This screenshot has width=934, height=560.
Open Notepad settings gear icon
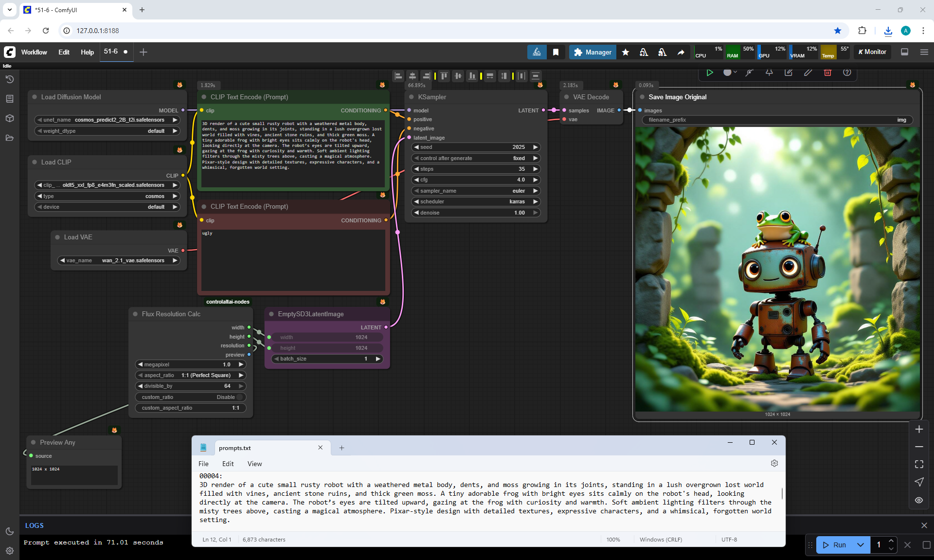(x=774, y=463)
